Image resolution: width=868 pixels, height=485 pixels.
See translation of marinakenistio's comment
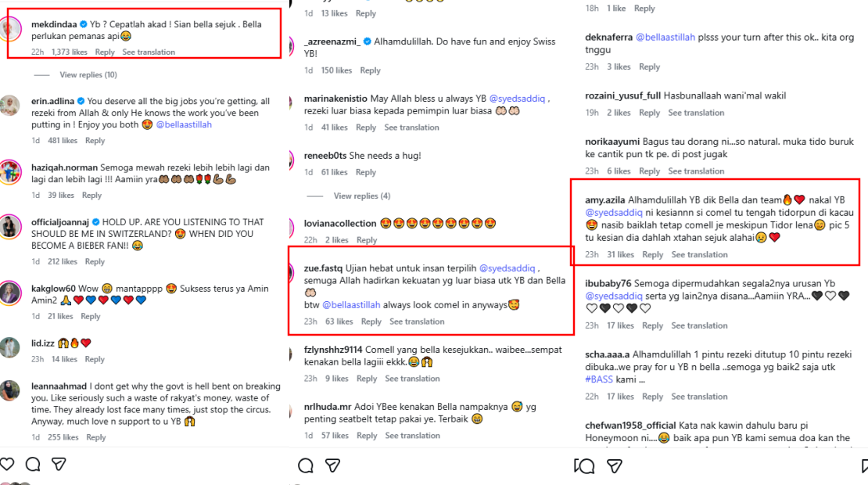411,128
